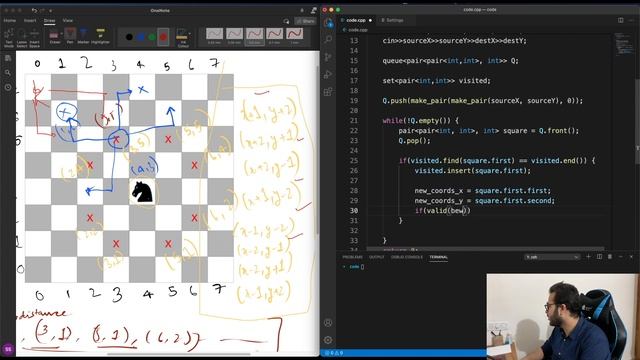Open the notifications bell in OneNote title bar
Screen dimensions: 640x360
tap(302, 10)
